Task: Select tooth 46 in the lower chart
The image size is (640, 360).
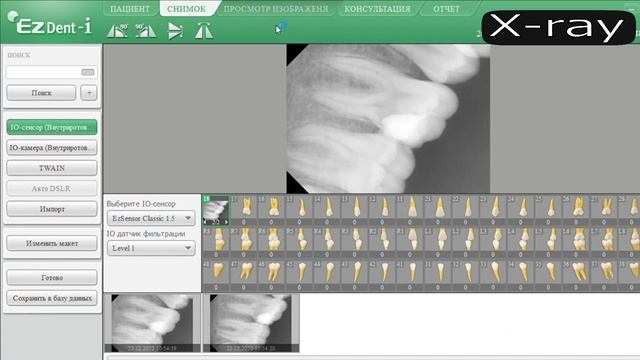Action: pyautogui.click(x=271, y=276)
